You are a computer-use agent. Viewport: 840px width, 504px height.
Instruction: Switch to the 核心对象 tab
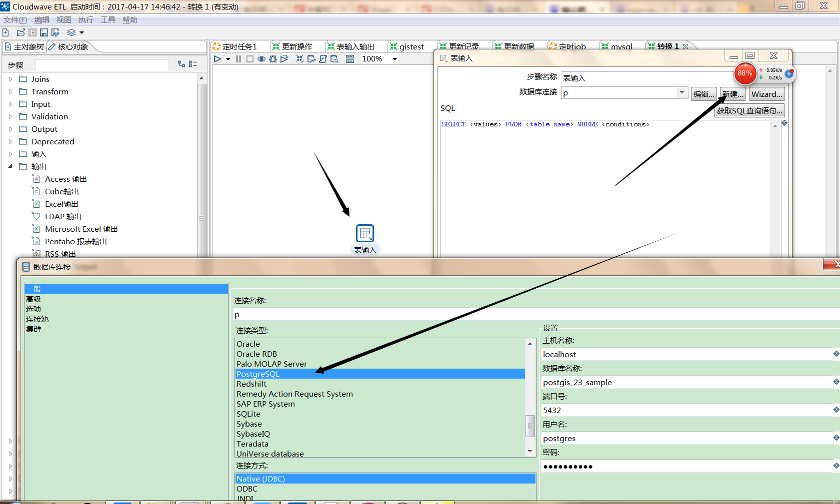[69, 46]
